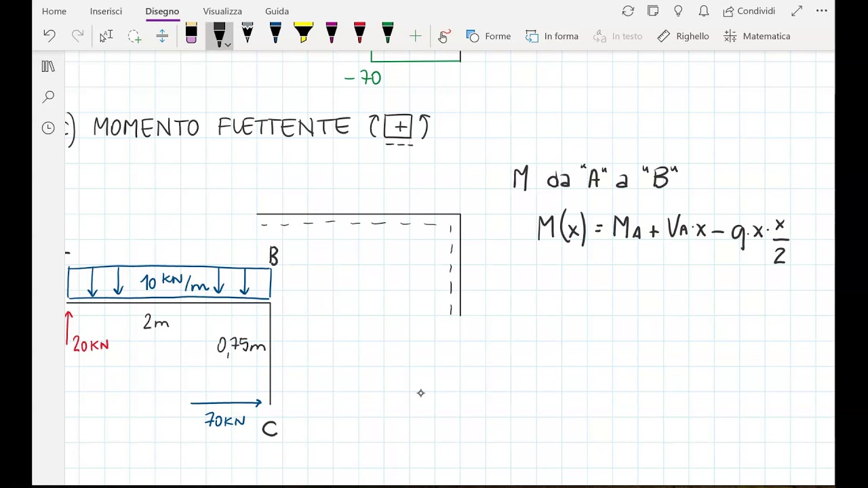868x488 pixels.
Task: Open the search panel in the sidebar
Action: 48,97
